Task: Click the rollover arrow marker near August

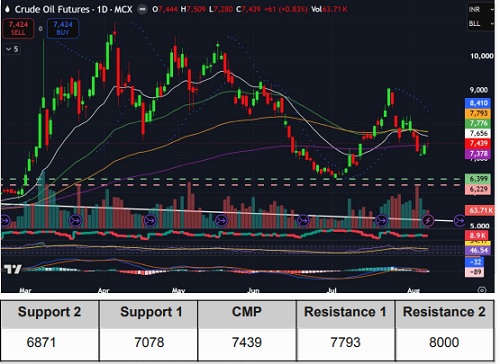Action: pos(382,220)
